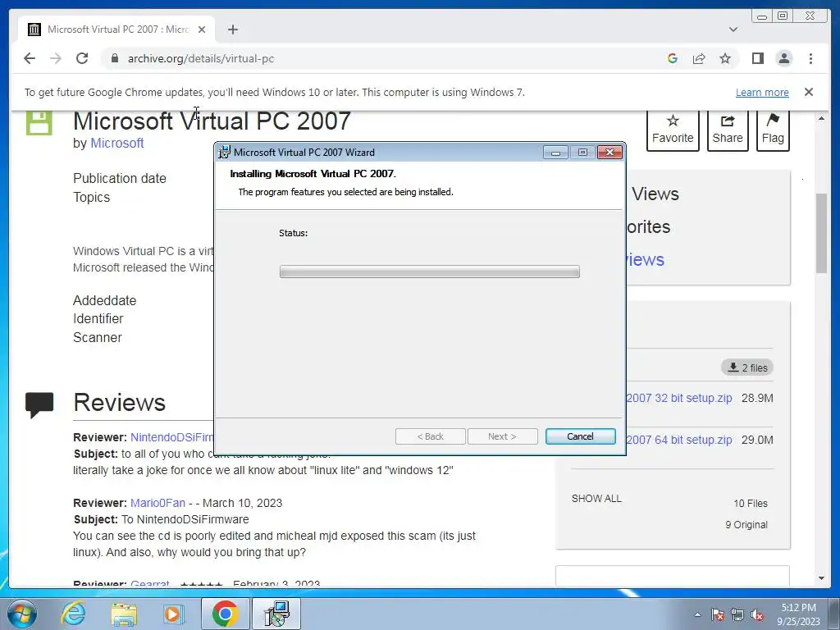The image size is (840, 630).
Task: Click the address bar URL
Action: point(201,58)
